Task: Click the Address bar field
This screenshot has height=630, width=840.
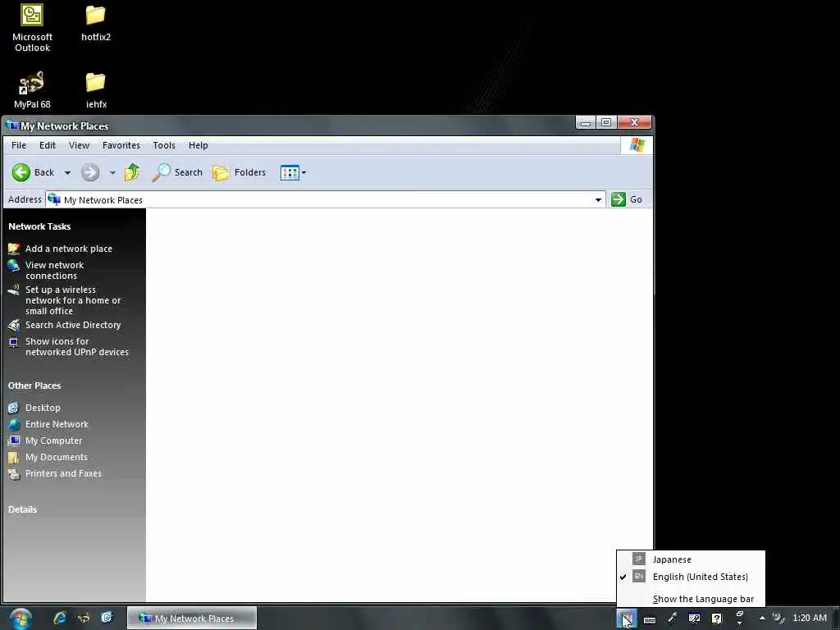Action: (325, 200)
